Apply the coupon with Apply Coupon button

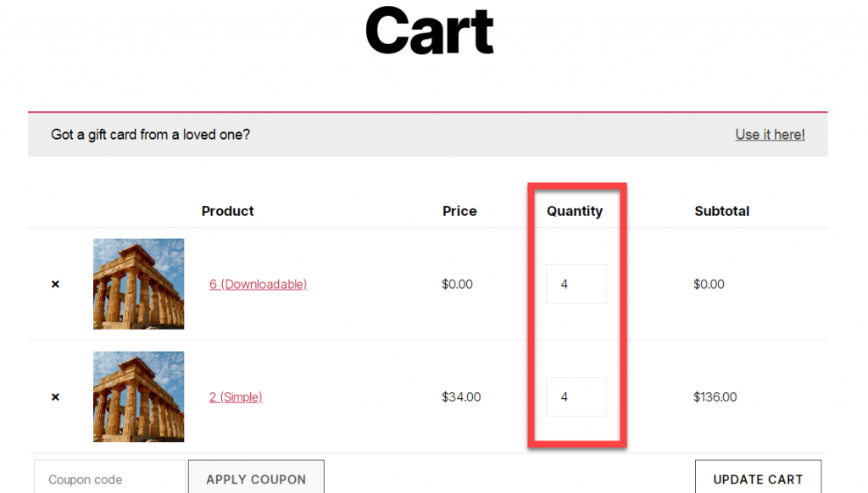coord(256,477)
